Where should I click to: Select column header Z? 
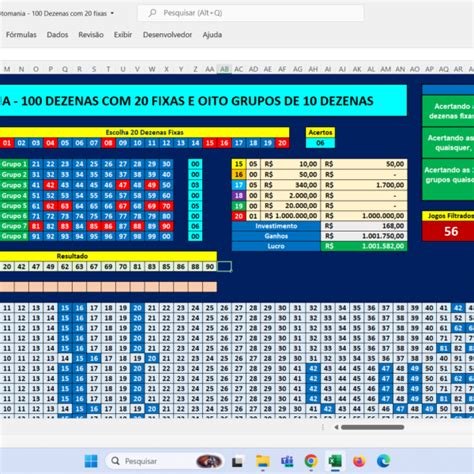pos(195,69)
